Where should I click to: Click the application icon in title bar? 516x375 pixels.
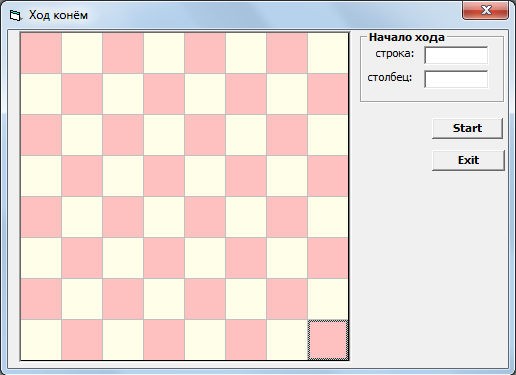pos(15,15)
